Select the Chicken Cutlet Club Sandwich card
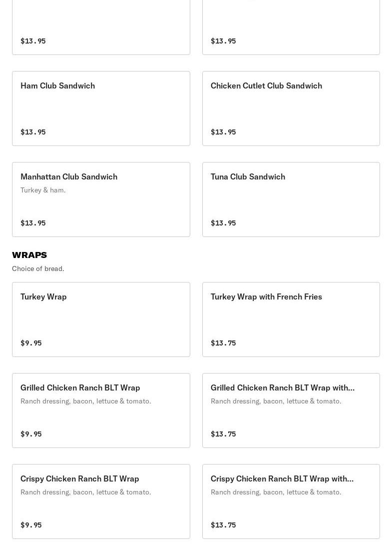 [x=291, y=108]
